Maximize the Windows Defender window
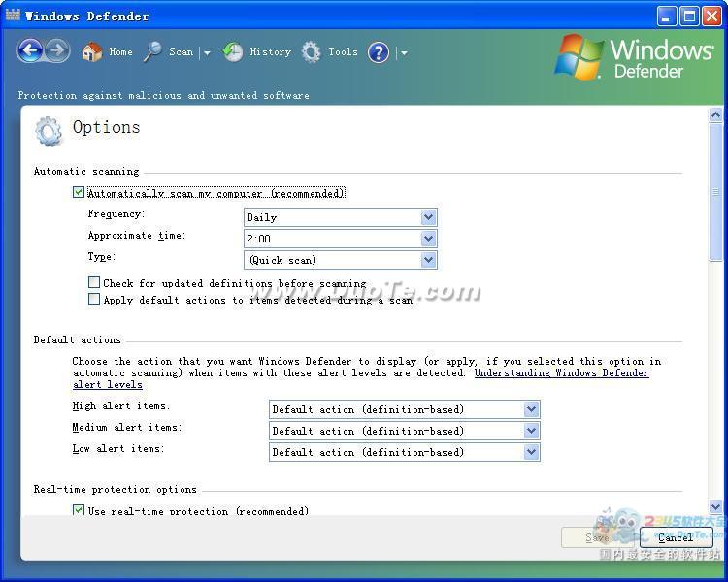Screen dimensions: 728x582 (689, 16)
